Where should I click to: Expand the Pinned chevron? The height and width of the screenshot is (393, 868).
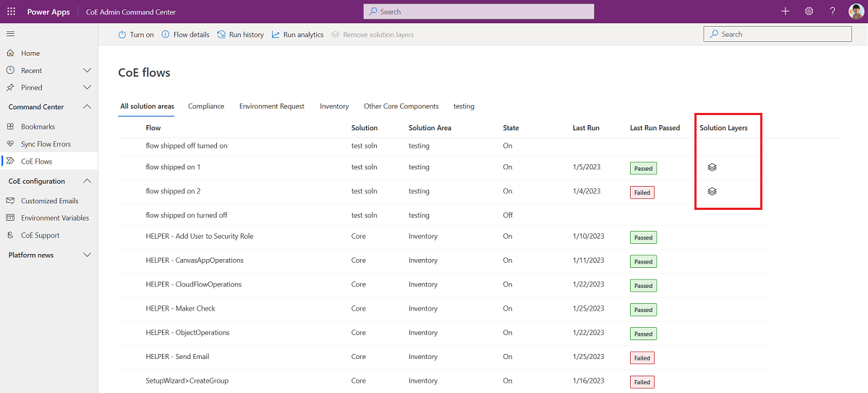(x=88, y=88)
